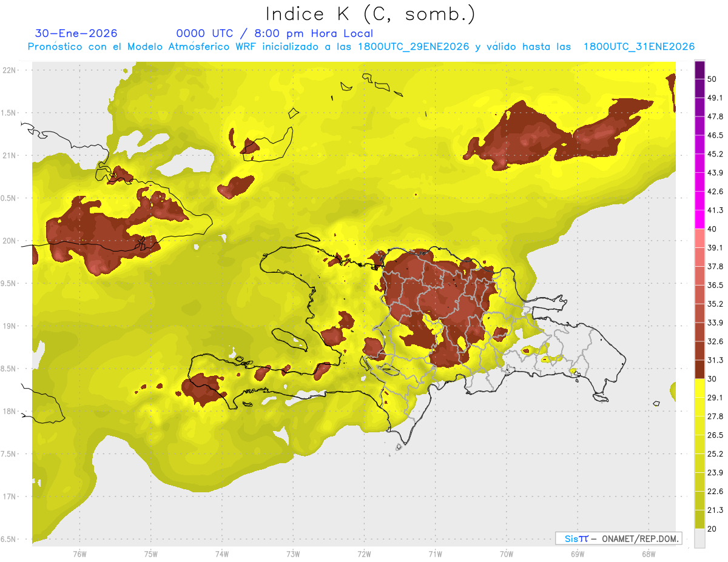Click the legend value "49.1"
The image size is (728, 562).
coord(715,98)
